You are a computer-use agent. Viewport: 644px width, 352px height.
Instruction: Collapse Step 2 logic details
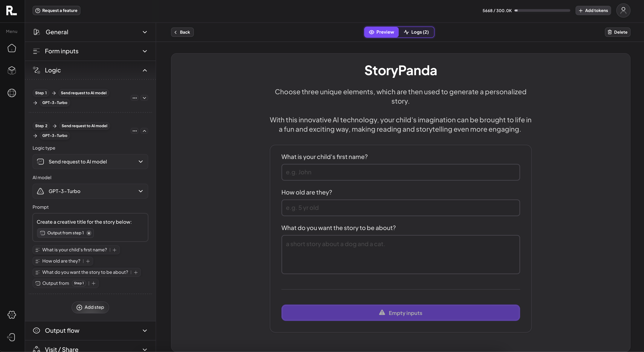tap(144, 131)
